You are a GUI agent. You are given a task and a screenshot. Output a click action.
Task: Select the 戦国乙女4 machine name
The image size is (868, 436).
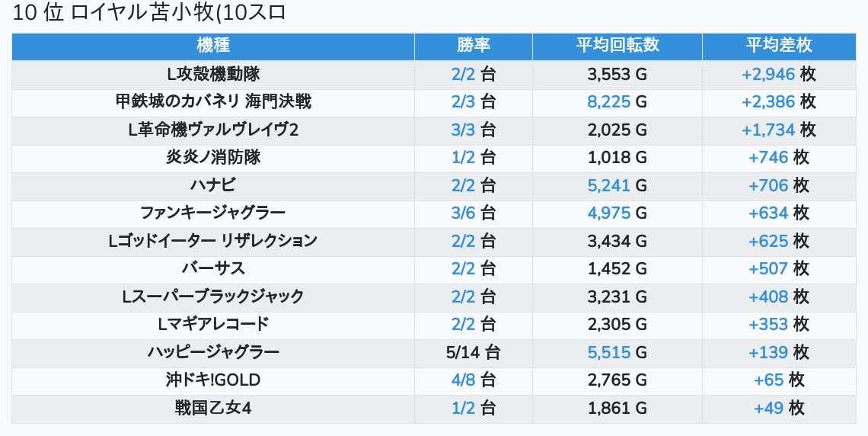pyautogui.click(x=213, y=408)
